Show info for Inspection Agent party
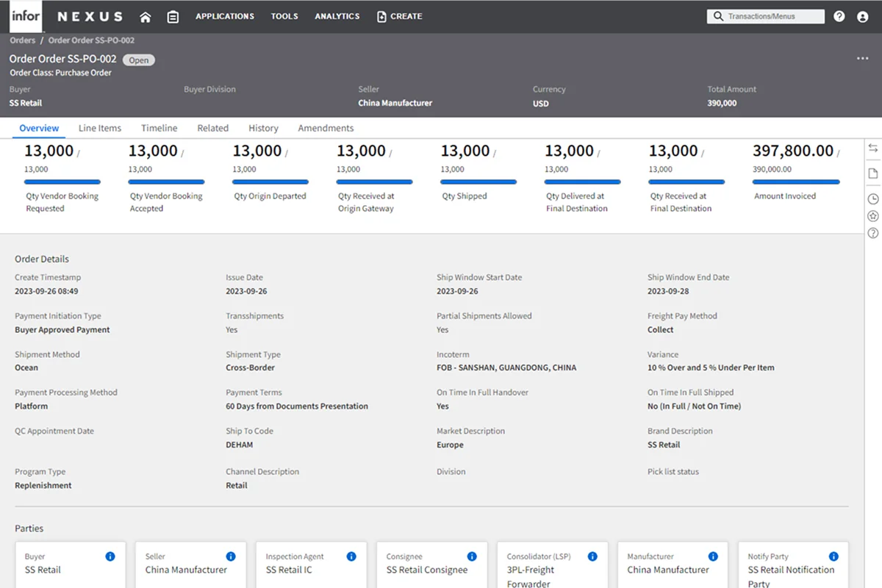This screenshot has height=588, width=882. coord(351,556)
